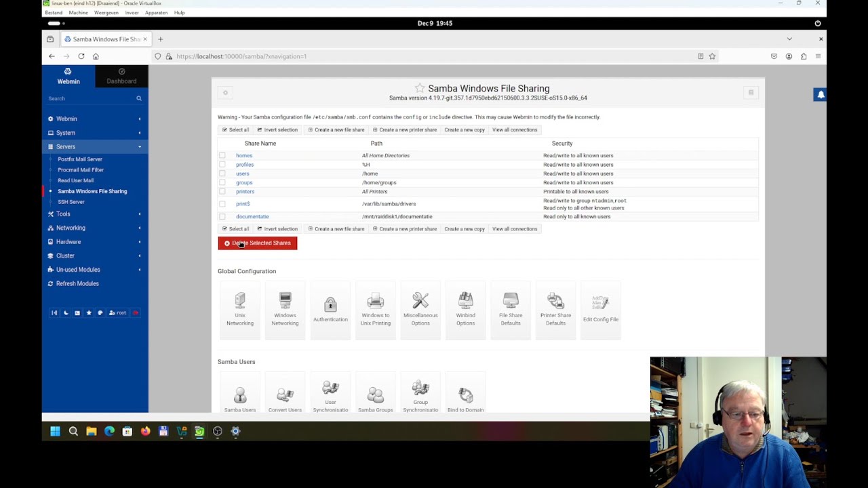
Task: Open the browser tab list dropdown
Action: pos(789,39)
